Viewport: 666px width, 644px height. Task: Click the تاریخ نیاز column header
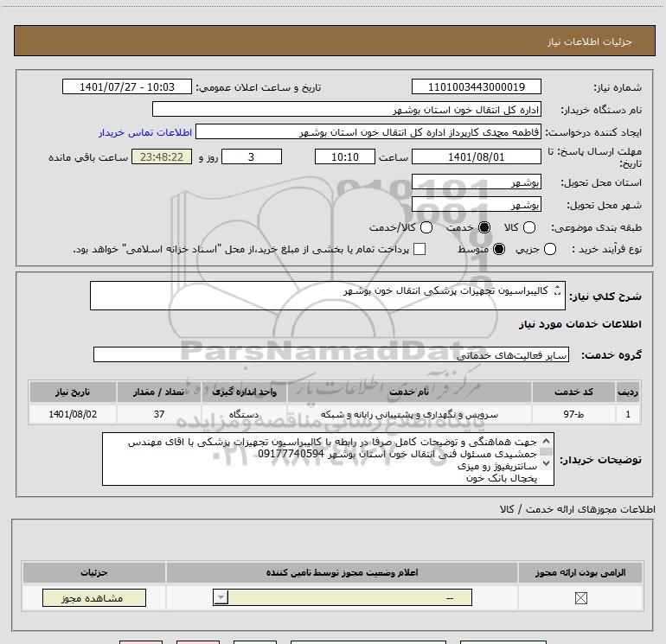73,392
